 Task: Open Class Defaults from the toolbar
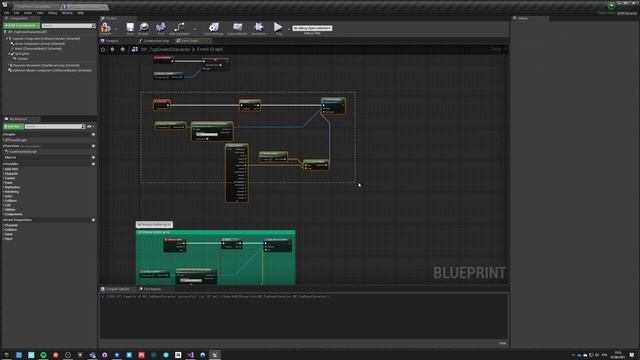tap(237, 28)
